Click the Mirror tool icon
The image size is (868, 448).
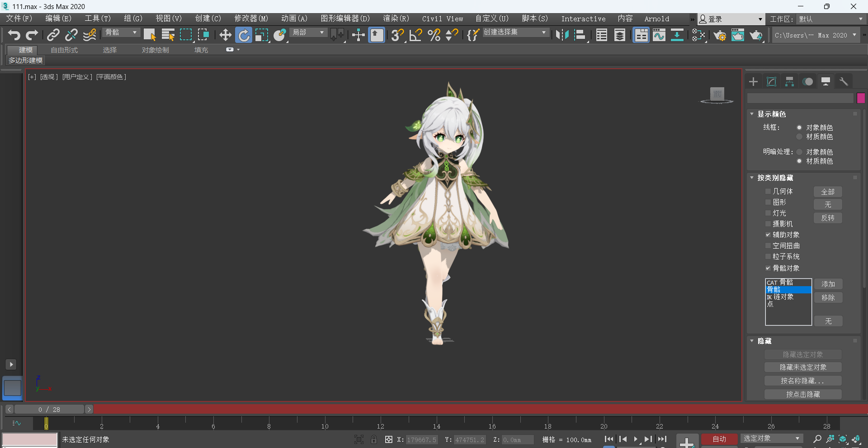click(562, 35)
